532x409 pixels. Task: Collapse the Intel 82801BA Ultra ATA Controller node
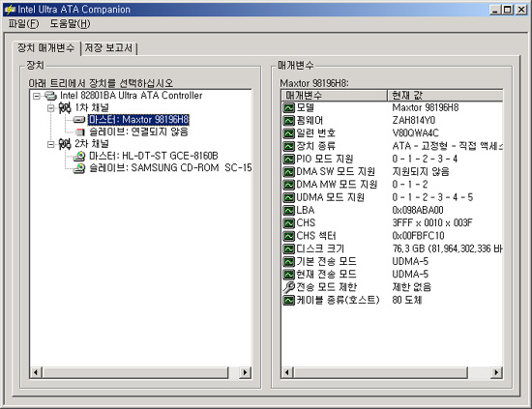pyautogui.click(x=37, y=97)
